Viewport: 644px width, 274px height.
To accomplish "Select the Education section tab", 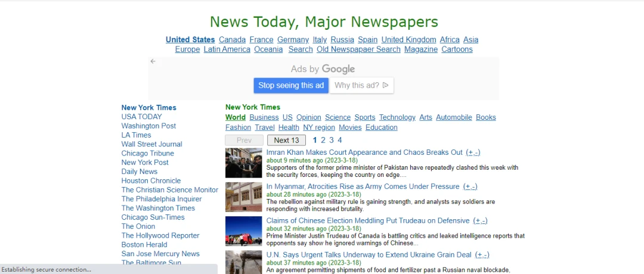I will [x=382, y=127].
